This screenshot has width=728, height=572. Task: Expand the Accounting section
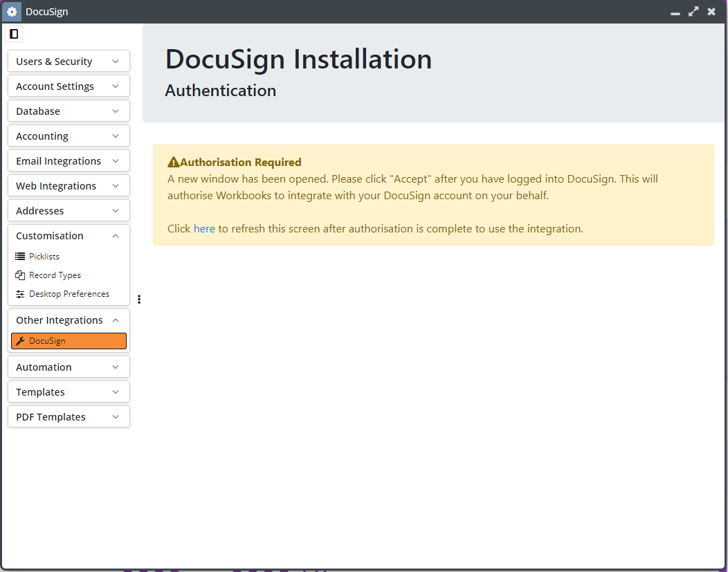coord(69,136)
